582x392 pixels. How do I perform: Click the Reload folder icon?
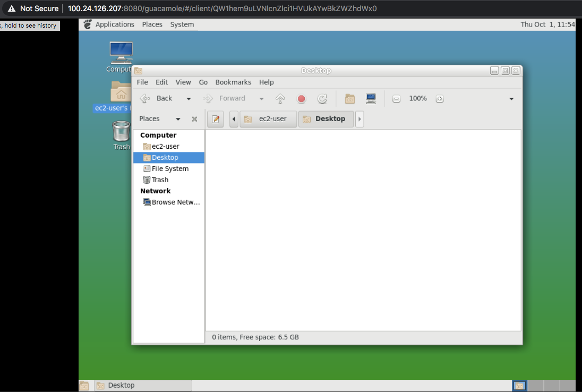322,98
